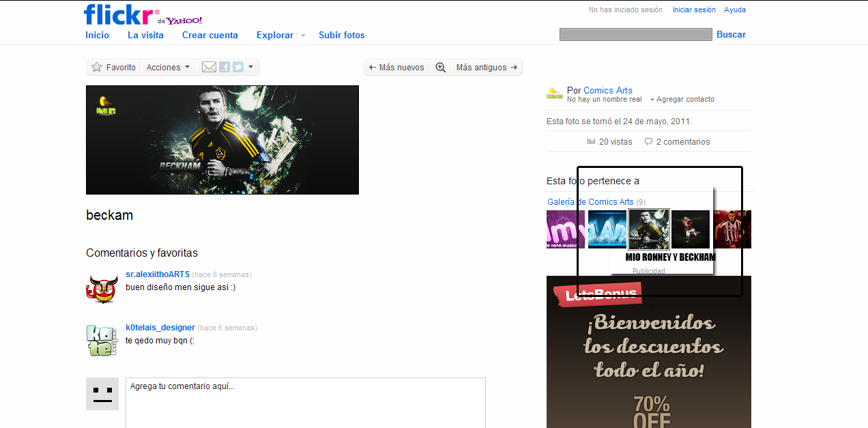Click '2 comentarios' text
This screenshot has height=428, width=868.
pos(683,142)
